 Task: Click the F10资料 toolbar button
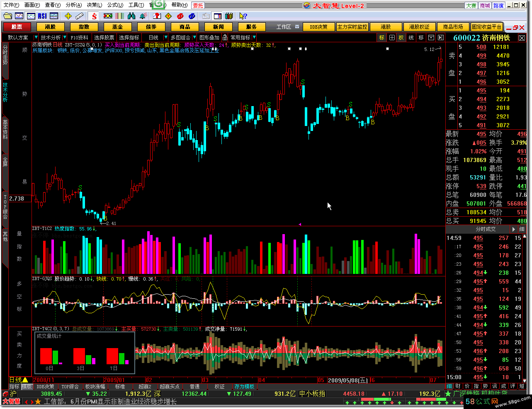[80, 37]
